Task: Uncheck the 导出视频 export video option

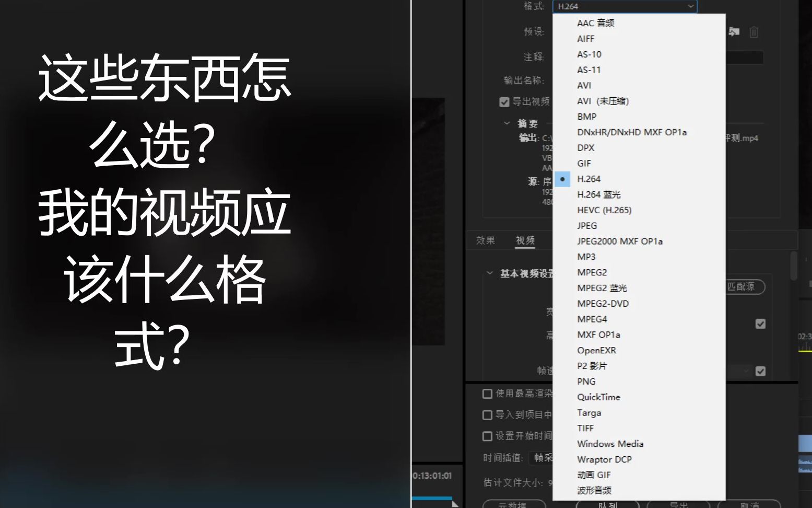Action: pos(503,101)
